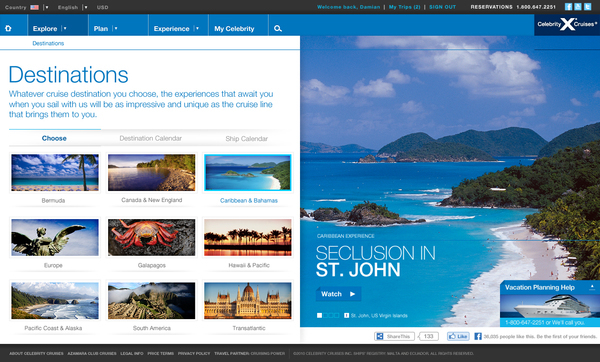Show the second hero slide indicator
600x362 pixels.
click(x=325, y=315)
